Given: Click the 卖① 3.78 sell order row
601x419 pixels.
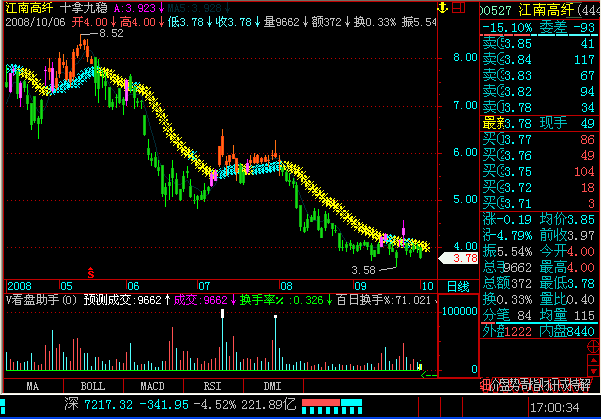Looking at the screenshot, I should click(x=539, y=108).
